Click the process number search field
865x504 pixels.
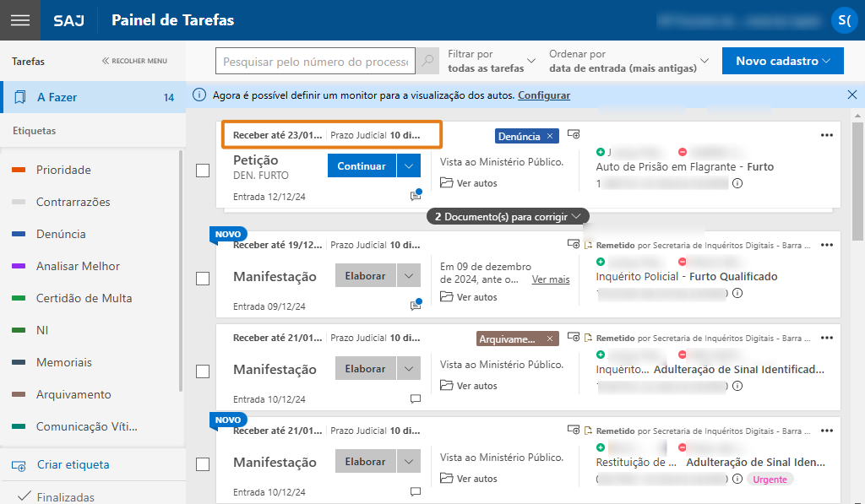(316, 62)
